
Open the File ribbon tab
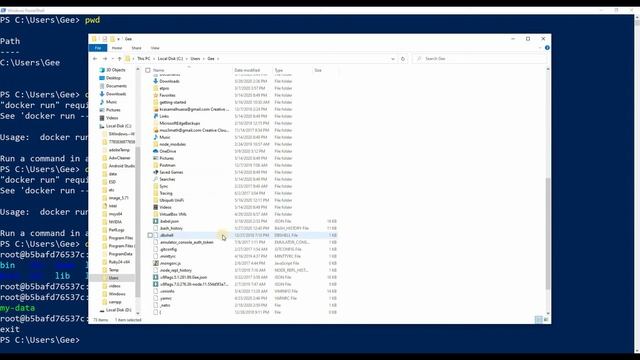point(98,48)
